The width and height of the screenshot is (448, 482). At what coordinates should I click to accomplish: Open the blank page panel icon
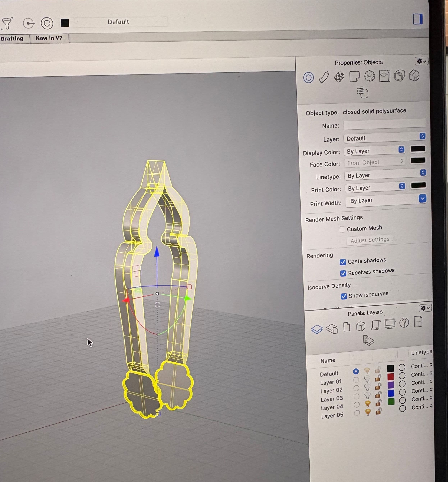347,327
